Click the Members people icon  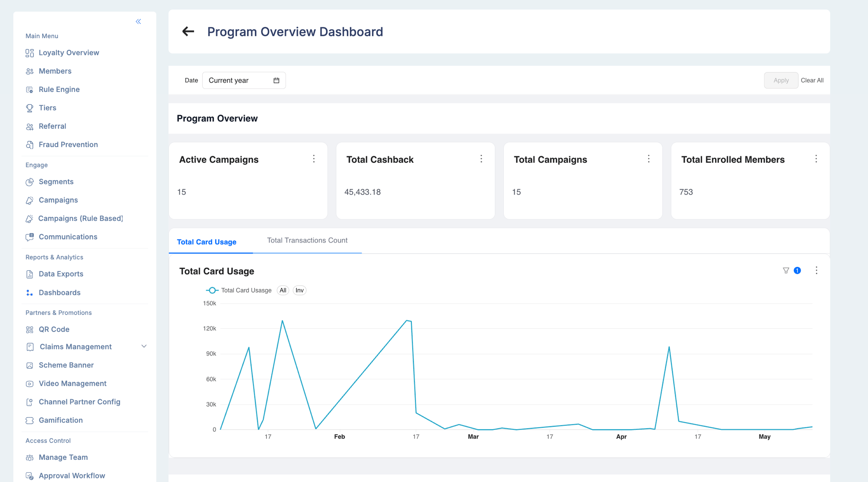[x=30, y=71]
